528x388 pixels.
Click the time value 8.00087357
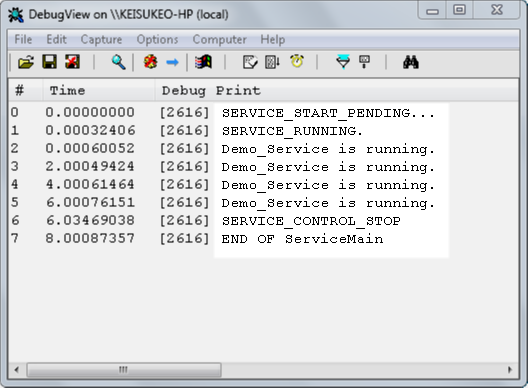(90, 238)
